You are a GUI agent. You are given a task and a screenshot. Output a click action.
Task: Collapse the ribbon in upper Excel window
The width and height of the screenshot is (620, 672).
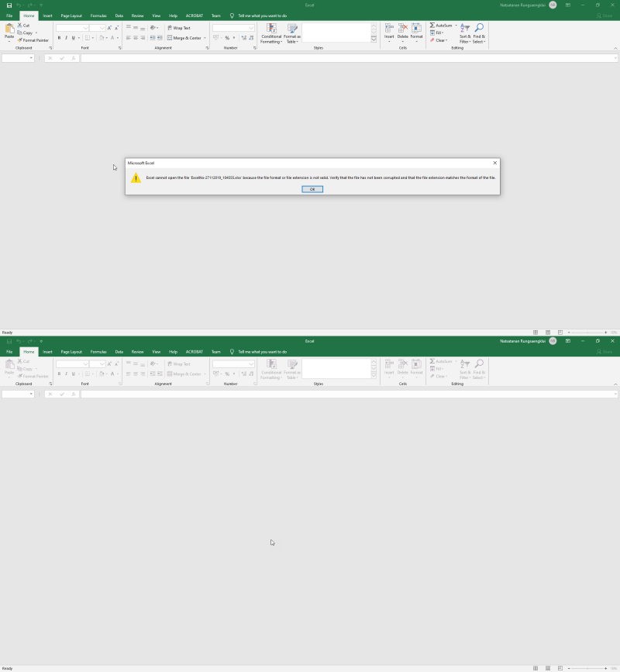click(615, 48)
